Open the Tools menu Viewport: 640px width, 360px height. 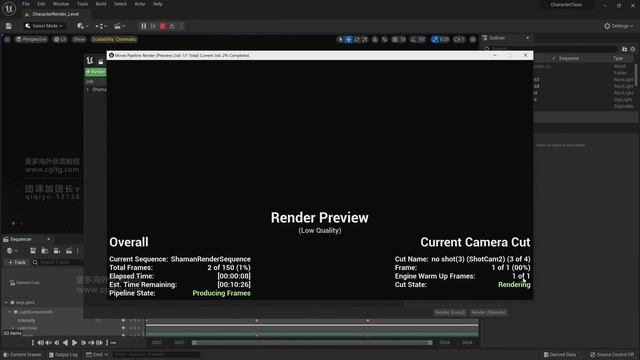point(82,4)
